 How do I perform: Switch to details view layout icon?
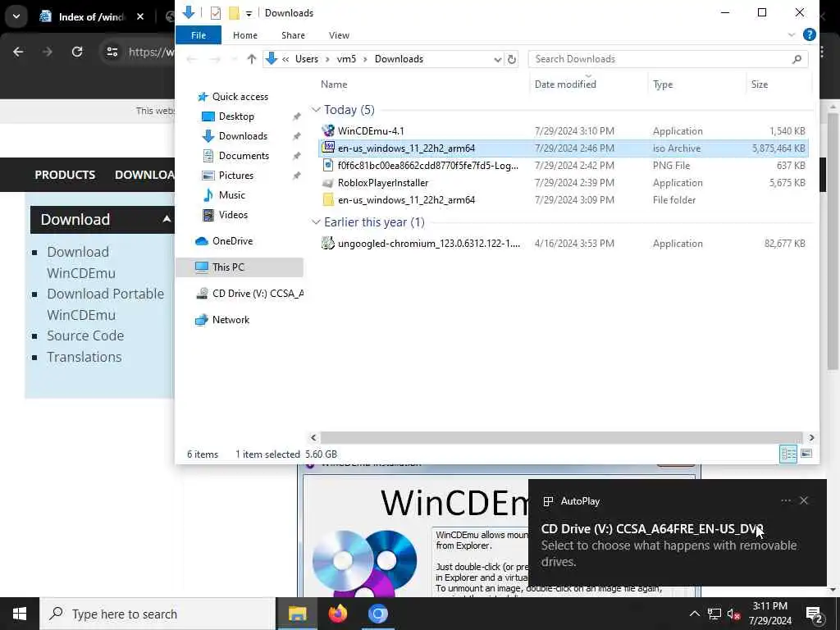click(x=788, y=454)
